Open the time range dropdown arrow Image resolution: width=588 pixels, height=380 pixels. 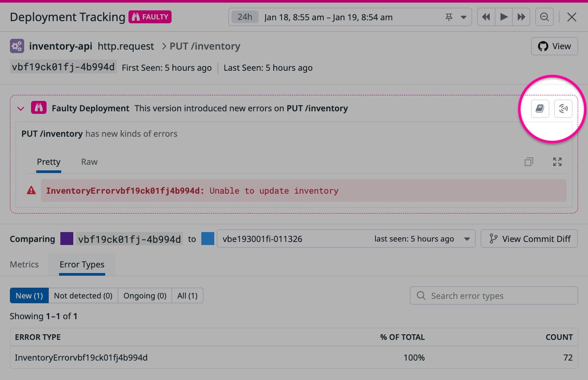[x=464, y=17]
